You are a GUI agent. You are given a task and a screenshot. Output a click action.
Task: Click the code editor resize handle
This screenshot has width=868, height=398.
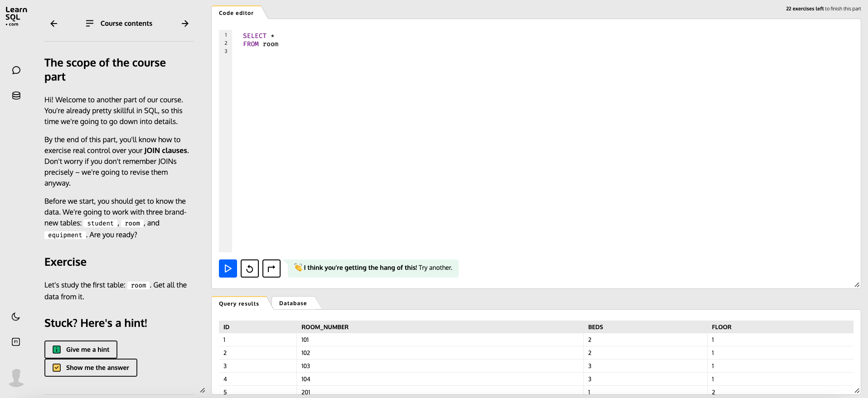tap(857, 285)
